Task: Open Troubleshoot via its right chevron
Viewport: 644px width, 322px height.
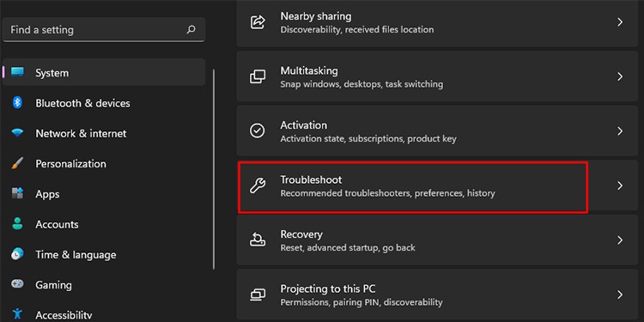Action: point(620,186)
